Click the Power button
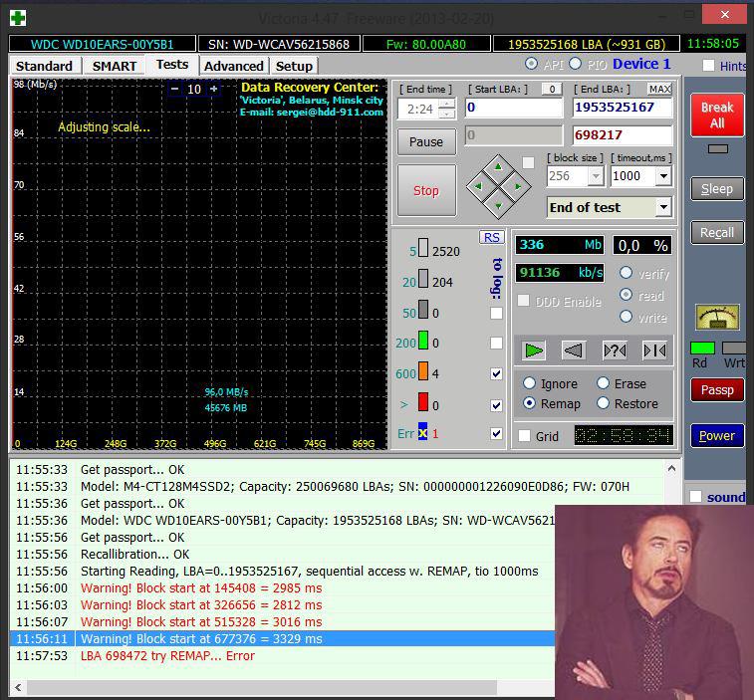The height and width of the screenshot is (700, 754). click(717, 435)
